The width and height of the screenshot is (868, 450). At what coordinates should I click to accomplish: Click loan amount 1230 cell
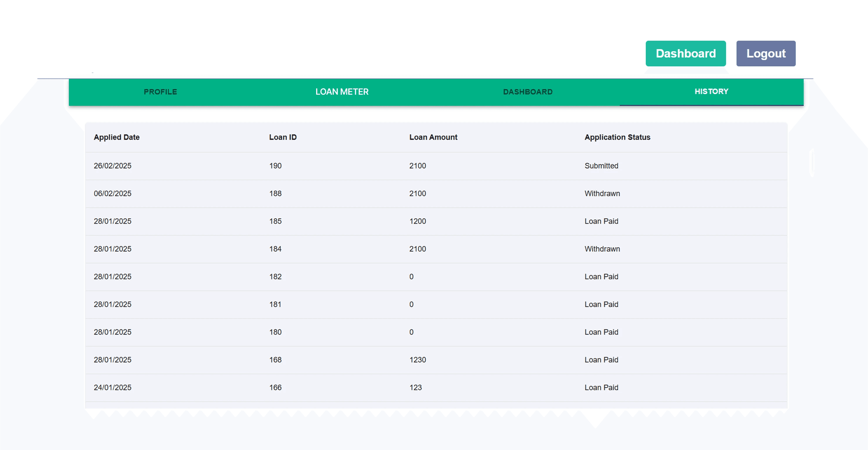(417, 360)
